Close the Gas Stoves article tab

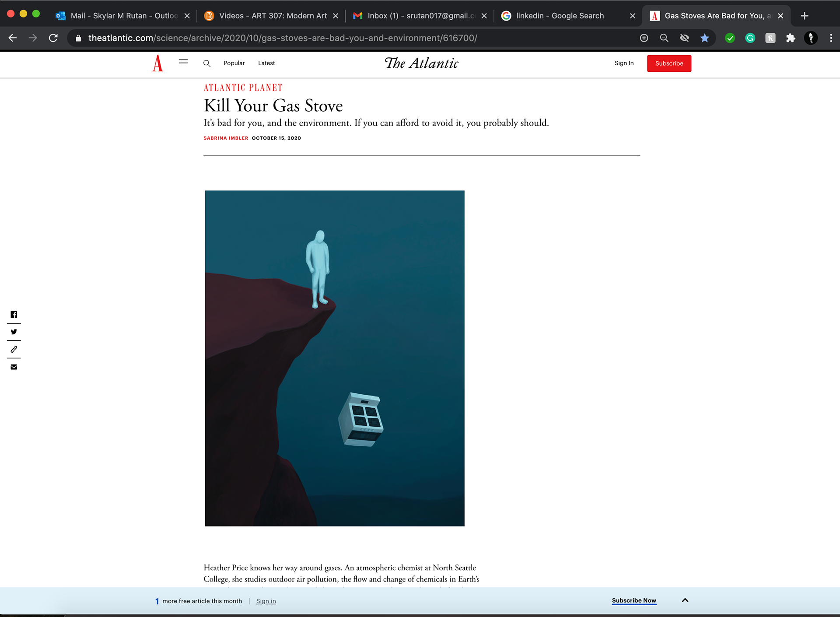point(781,16)
